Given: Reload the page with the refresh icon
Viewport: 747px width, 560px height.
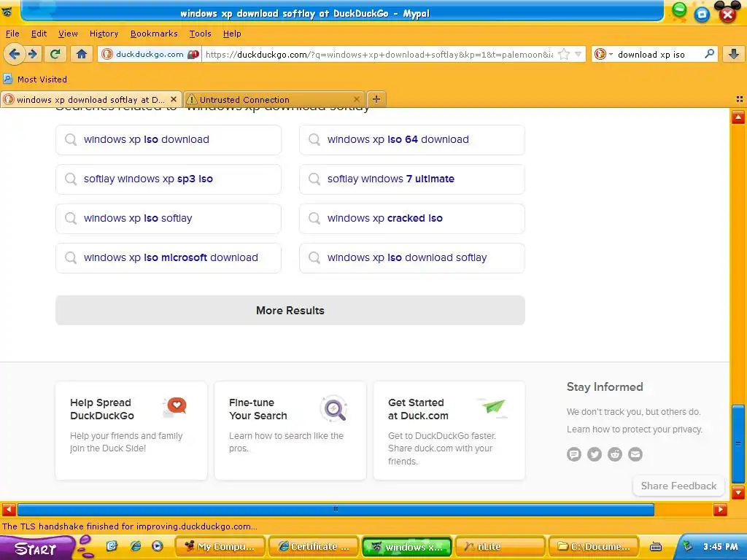Looking at the screenshot, I should point(55,54).
